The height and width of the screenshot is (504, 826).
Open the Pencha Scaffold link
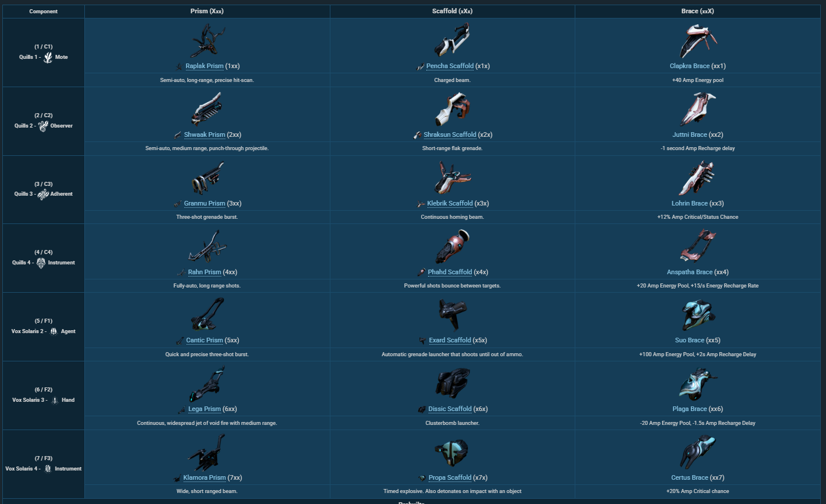coord(450,66)
